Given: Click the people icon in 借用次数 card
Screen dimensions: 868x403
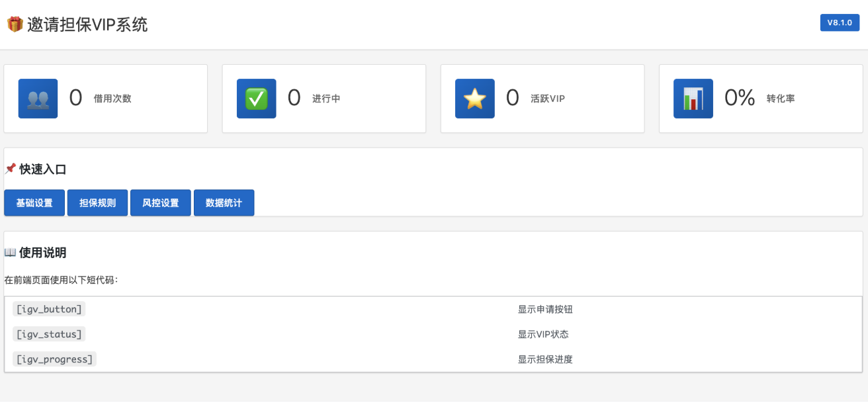Looking at the screenshot, I should coord(38,99).
